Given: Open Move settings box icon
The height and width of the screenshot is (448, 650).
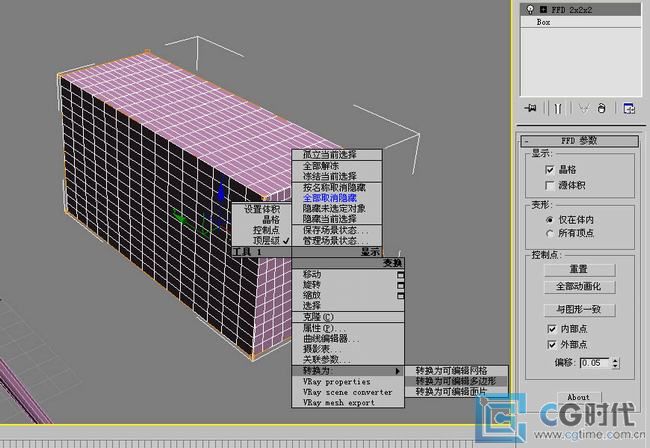Looking at the screenshot, I should (x=400, y=274).
